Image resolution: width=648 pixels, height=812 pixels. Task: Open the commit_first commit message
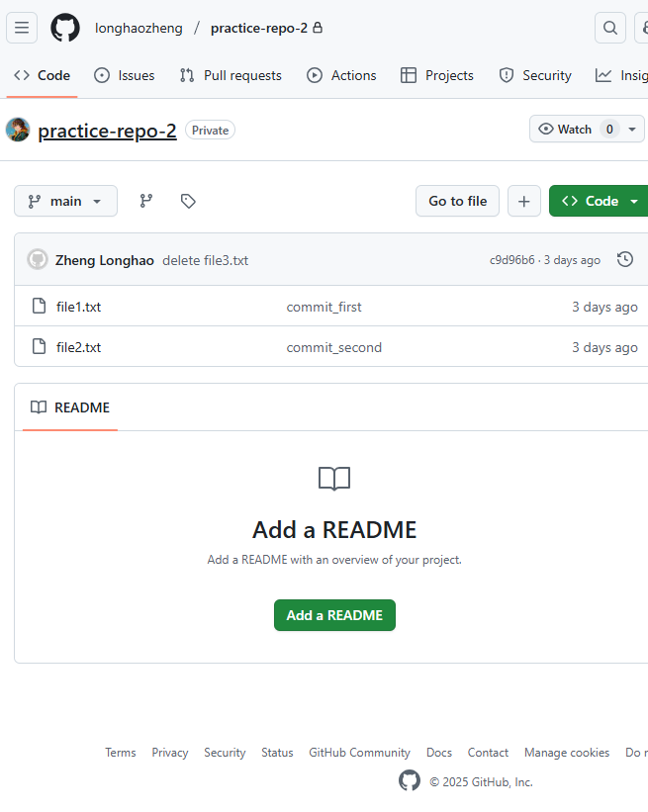pos(324,307)
